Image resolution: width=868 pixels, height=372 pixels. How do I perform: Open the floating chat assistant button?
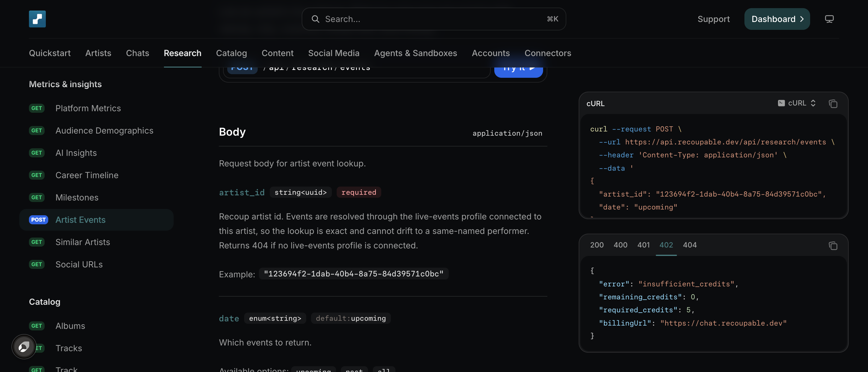pyautogui.click(x=24, y=346)
